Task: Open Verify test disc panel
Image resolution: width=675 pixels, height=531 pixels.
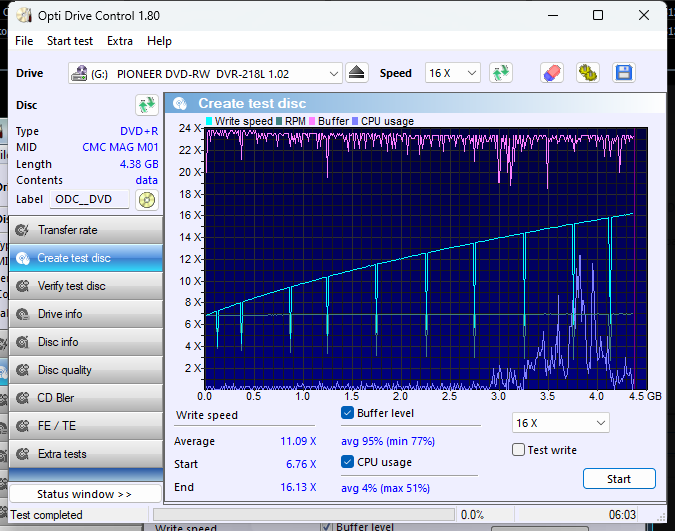Action: click(86, 286)
